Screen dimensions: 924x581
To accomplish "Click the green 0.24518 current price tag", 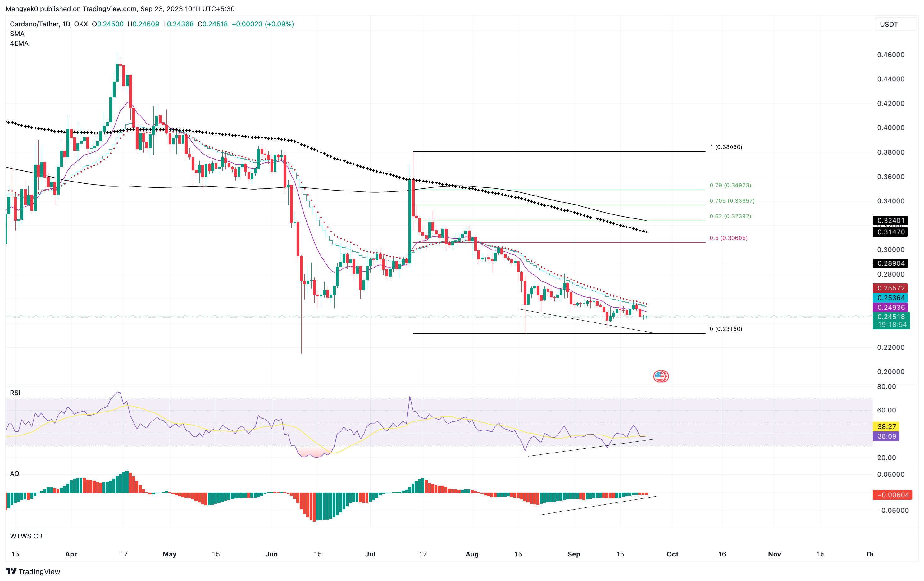I will 891,317.
